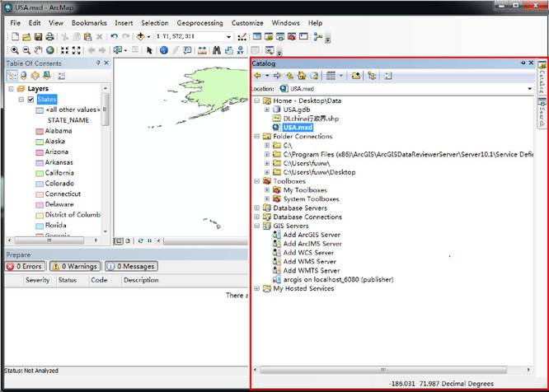Go up one level in Catalog
This screenshot has height=392, width=549.
[x=290, y=76]
